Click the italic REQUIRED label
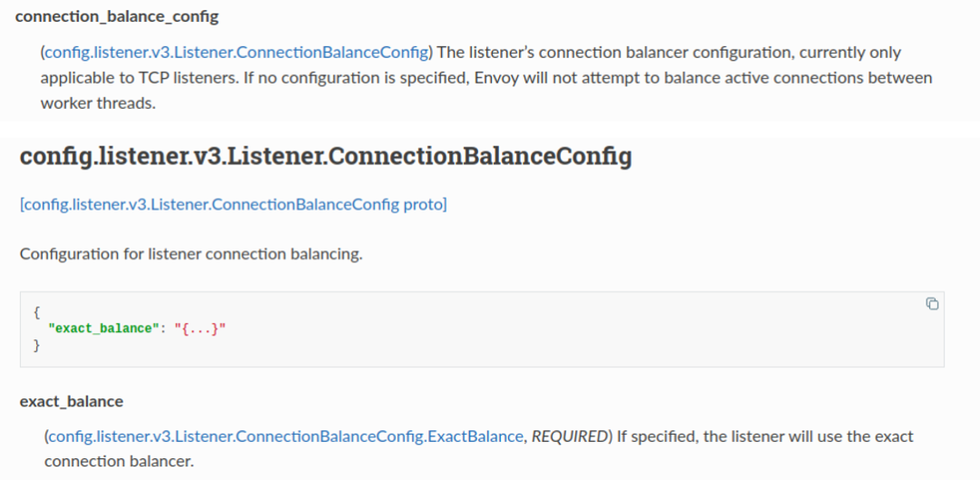The width and height of the screenshot is (980, 480). pyautogui.click(x=568, y=436)
